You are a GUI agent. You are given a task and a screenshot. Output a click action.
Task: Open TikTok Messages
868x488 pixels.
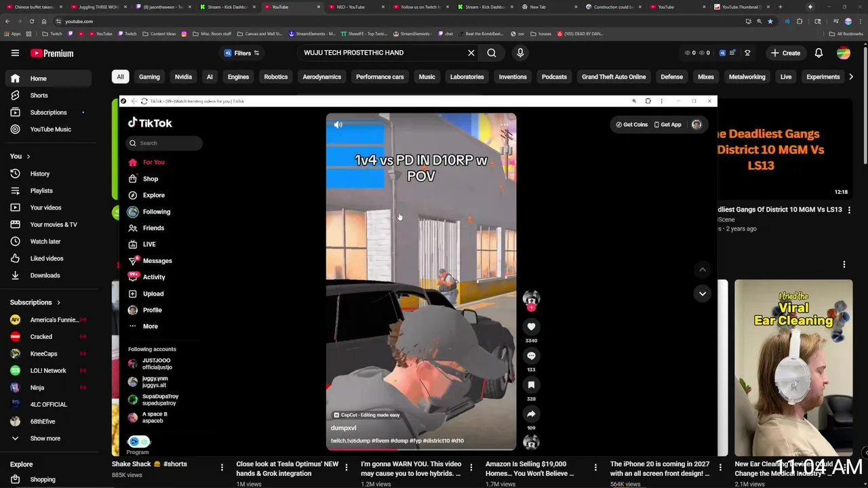157,261
